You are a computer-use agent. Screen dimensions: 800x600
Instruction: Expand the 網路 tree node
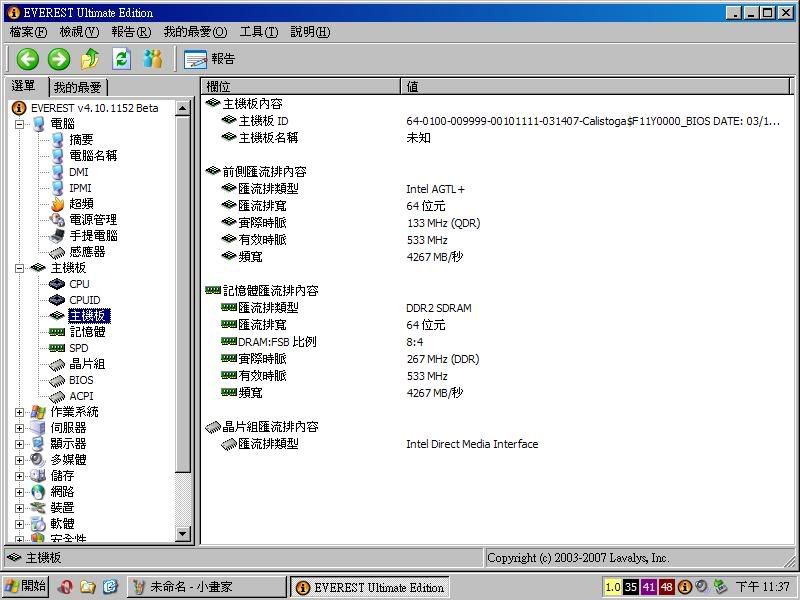pyautogui.click(x=19, y=492)
